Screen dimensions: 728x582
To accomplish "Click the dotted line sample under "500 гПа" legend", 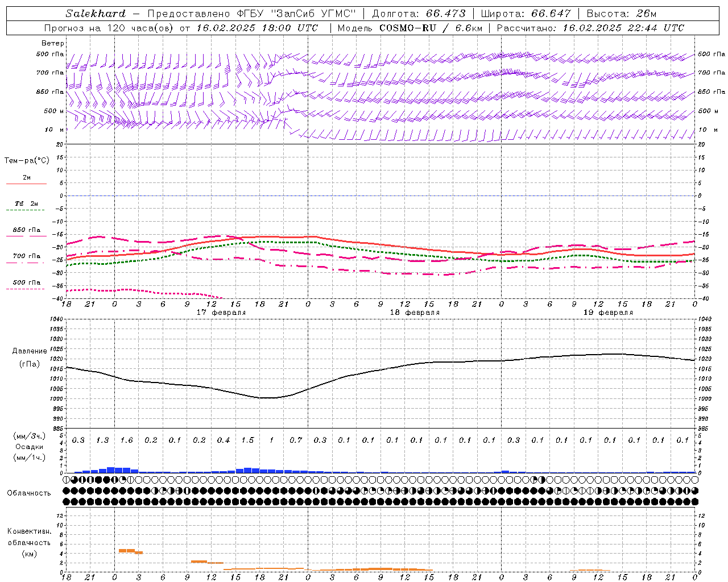I will coord(26,289).
